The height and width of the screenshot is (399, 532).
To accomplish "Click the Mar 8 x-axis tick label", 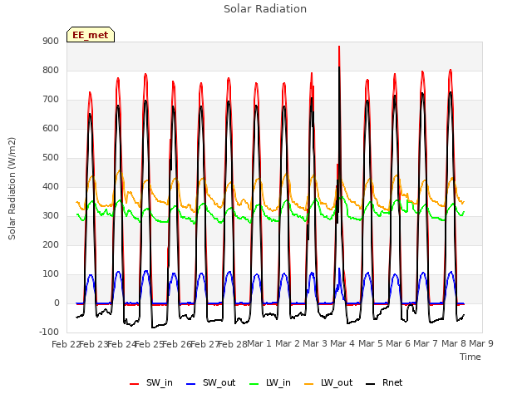I will (453, 343).
